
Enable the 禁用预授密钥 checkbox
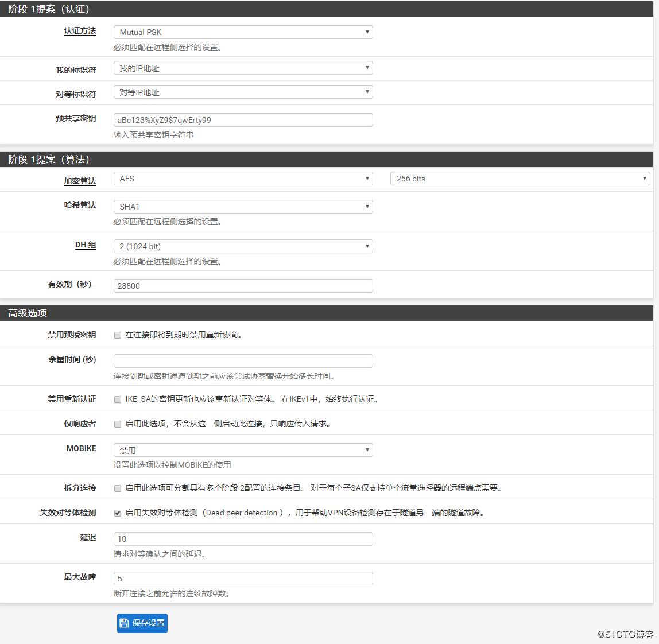tap(118, 335)
